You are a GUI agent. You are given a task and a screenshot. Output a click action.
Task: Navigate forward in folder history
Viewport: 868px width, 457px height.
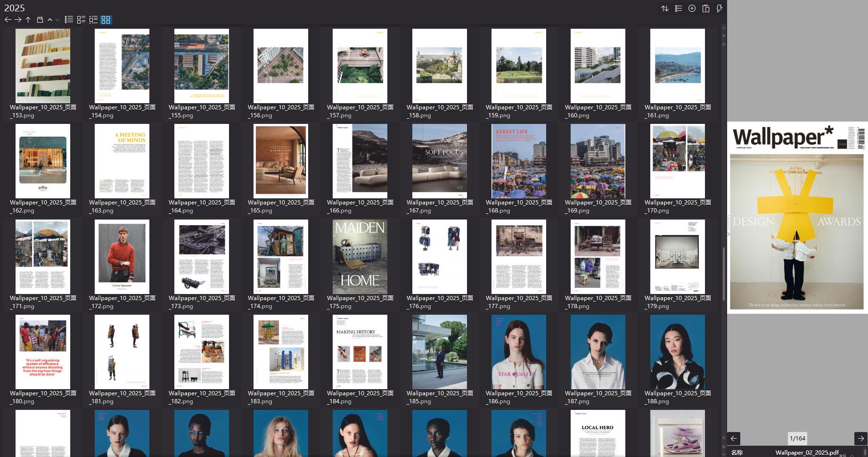point(18,19)
